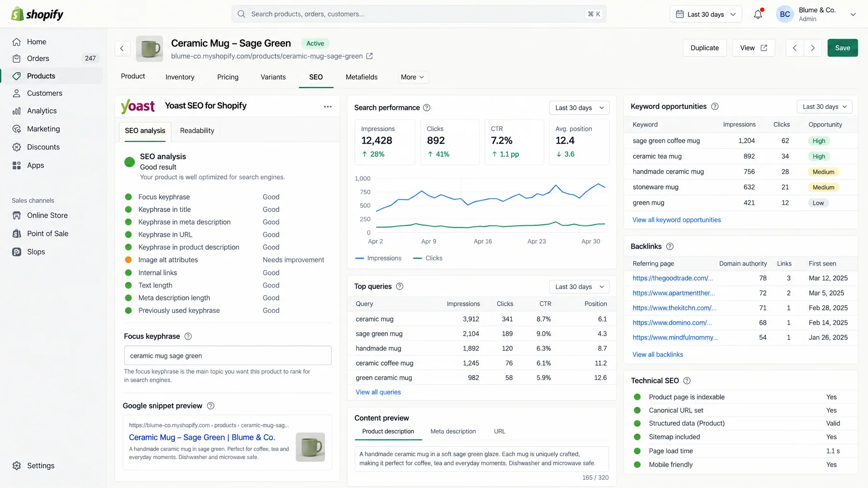Viewport: 868px width, 488px height.
Task: Open the Readability tab
Action: pos(197,131)
